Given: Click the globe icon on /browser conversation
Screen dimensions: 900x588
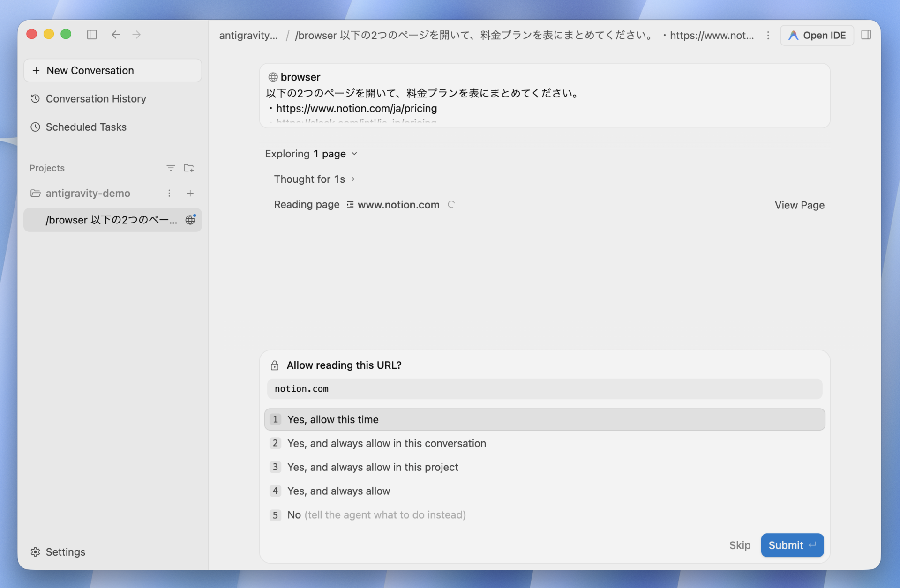Looking at the screenshot, I should pyautogui.click(x=190, y=220).
